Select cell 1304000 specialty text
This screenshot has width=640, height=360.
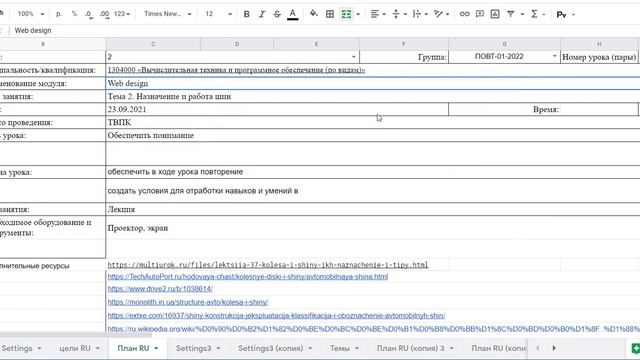[x=373, y=70]
